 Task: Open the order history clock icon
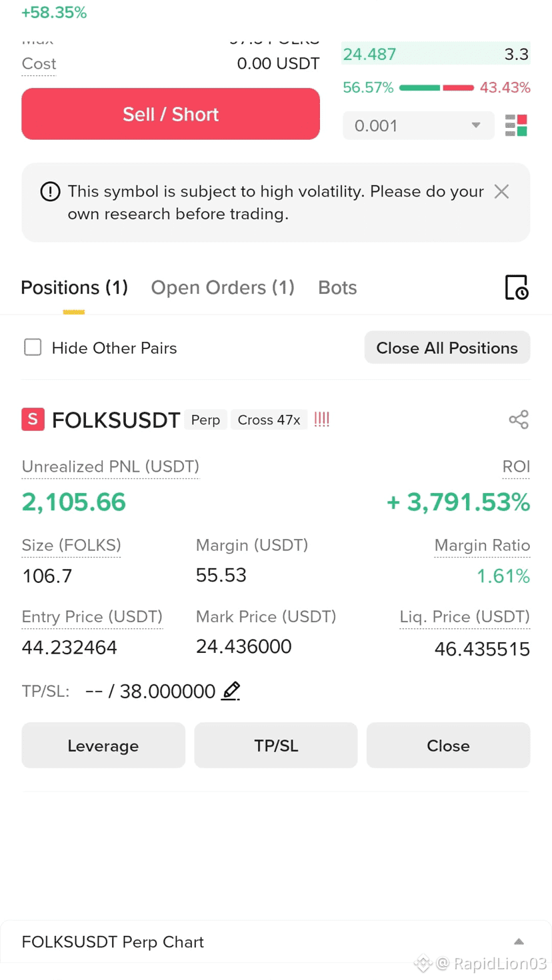(517, 287)
